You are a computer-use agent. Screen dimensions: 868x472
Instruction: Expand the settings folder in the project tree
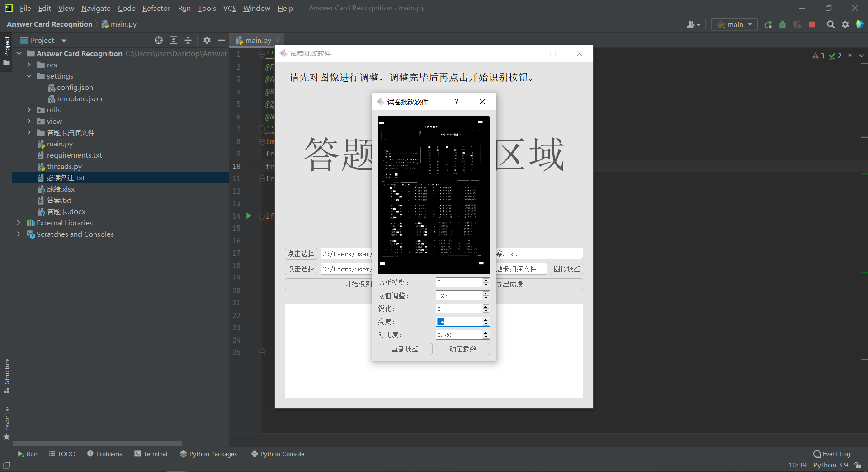coord(29,76)
